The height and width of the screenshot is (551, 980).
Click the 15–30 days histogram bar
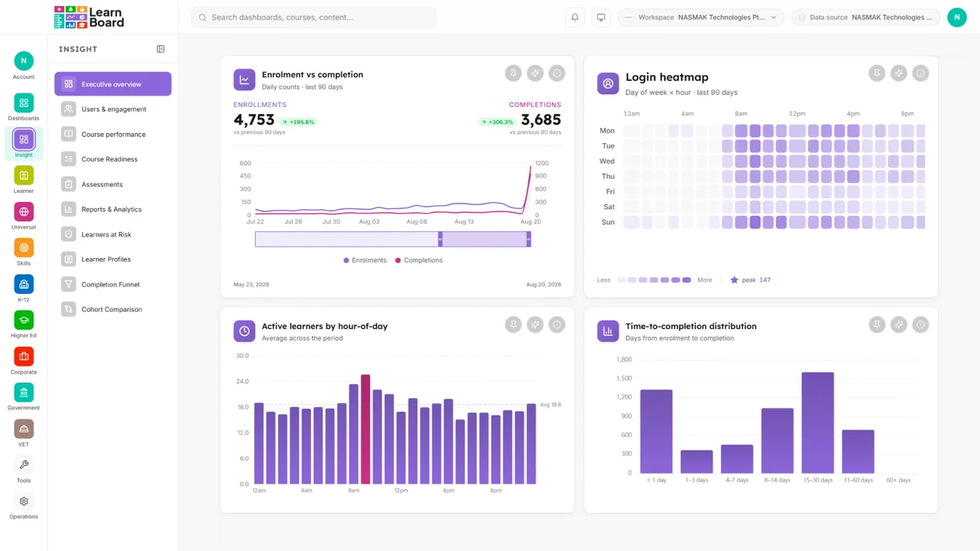click(818, 422)
